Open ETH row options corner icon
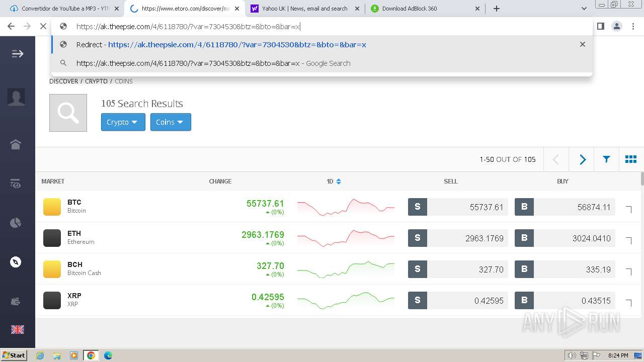The image size is (644, 362). [x=629, y=240]
